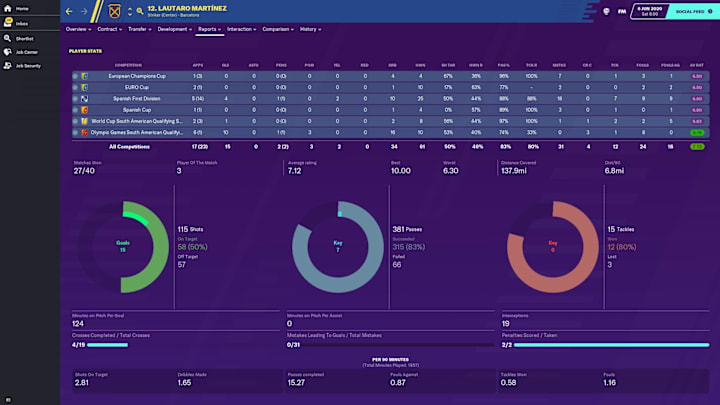Click the World Cup Qualifying logo
720x405 pixels.
pos(84,121)
